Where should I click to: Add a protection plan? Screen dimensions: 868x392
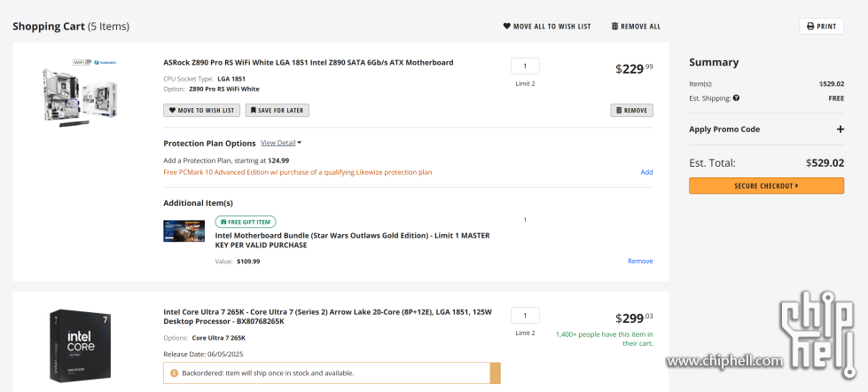[x=646, y=172]
